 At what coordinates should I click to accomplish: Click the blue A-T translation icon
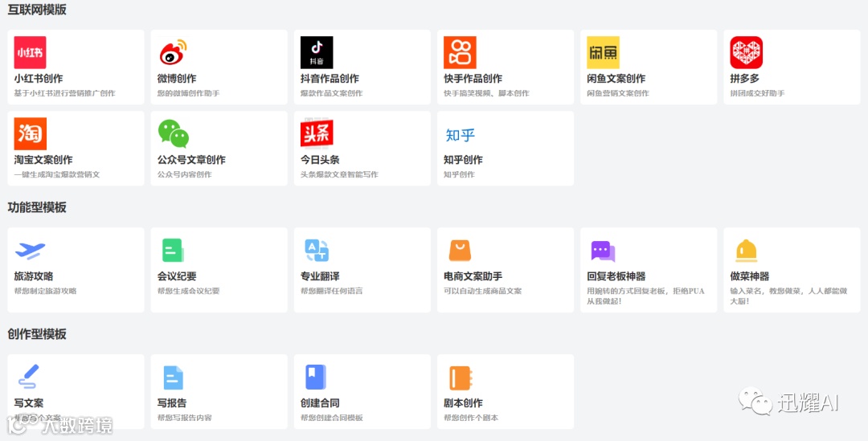click(317, 250)
